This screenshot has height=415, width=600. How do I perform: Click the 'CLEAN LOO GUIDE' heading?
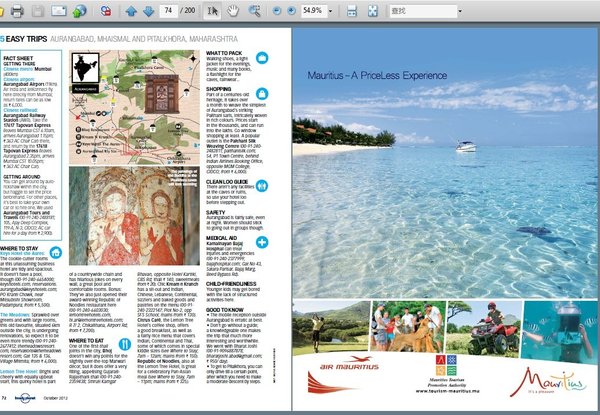click(227, 182)
